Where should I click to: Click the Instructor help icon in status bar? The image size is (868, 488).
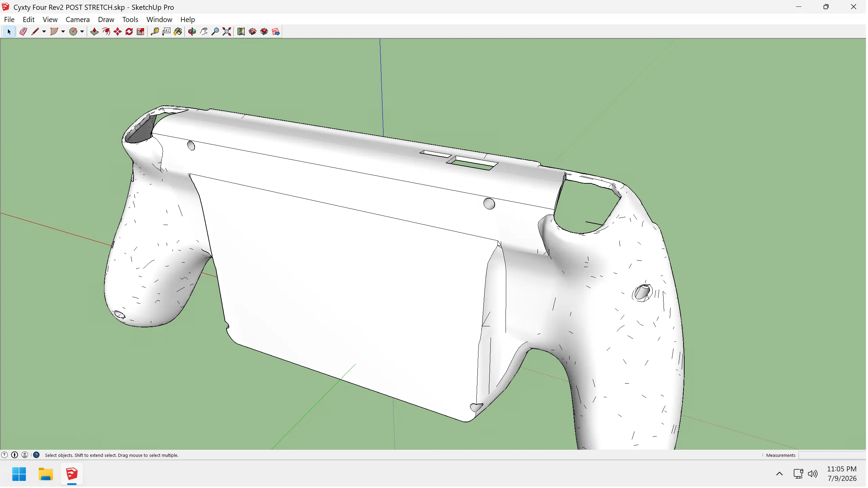(x=36, y=456)
